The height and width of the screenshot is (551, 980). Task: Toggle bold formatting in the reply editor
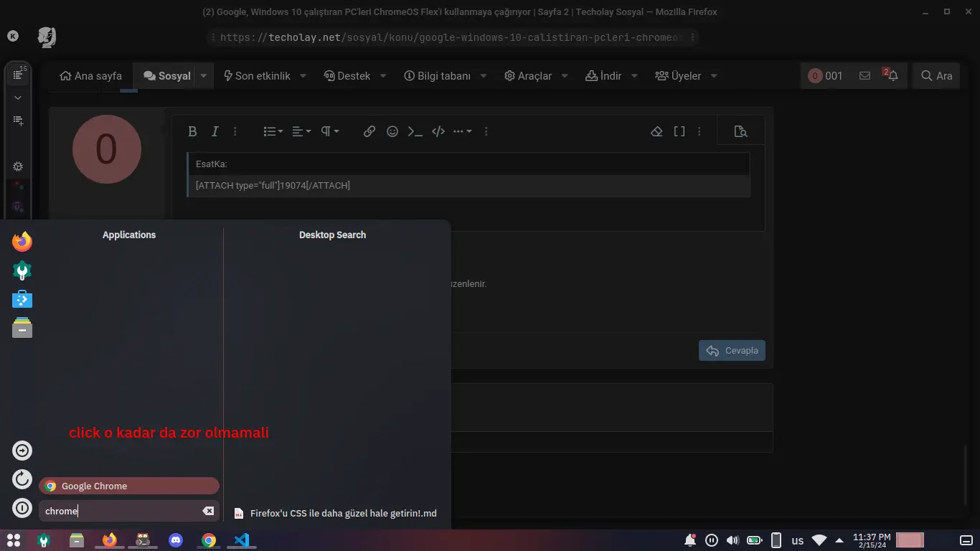coord(192,131)
